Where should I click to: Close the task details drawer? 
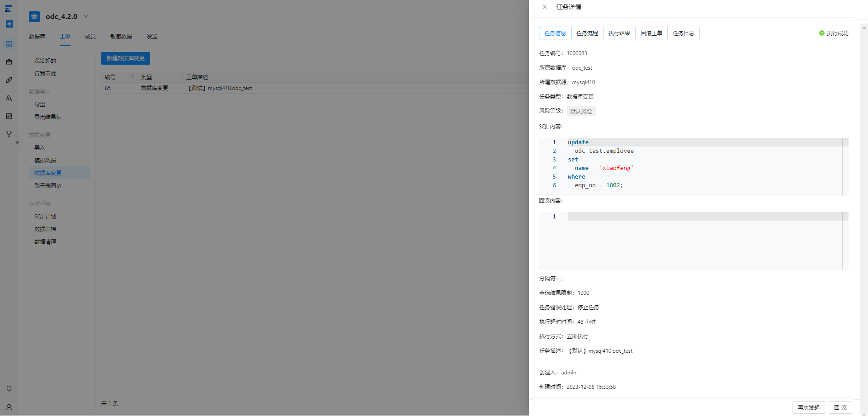click(545, 7)
